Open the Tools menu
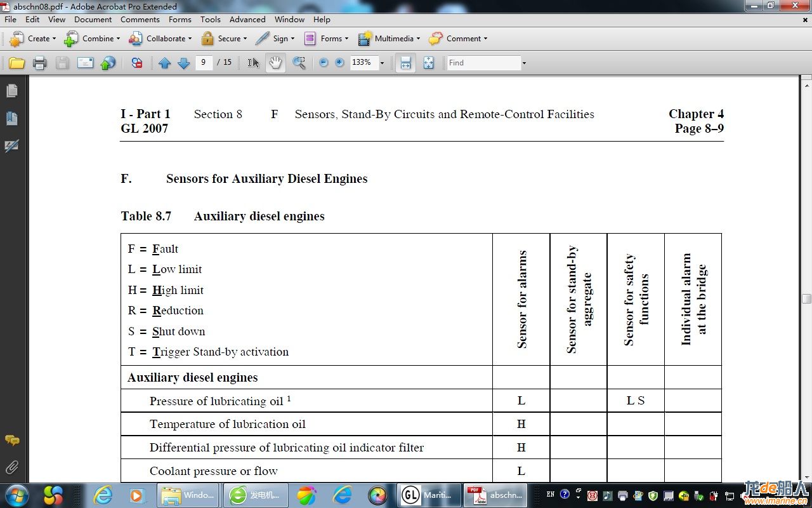Viewport: 812px width, 508px height. (211, 20)
